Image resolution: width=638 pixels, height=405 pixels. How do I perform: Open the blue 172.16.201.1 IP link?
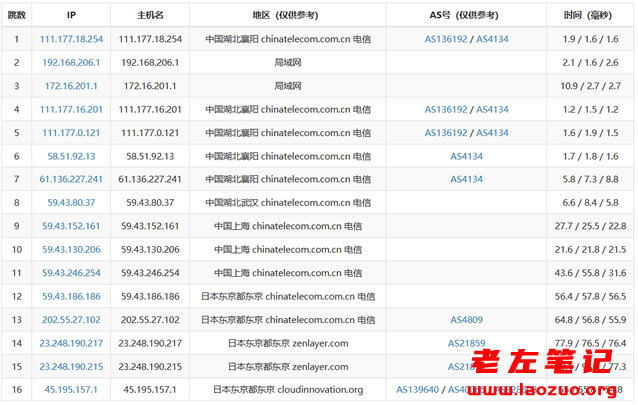[x=71, y=86]
